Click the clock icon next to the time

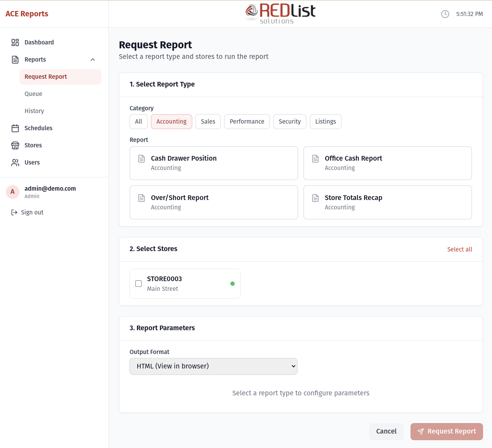[x=445, y=14]
